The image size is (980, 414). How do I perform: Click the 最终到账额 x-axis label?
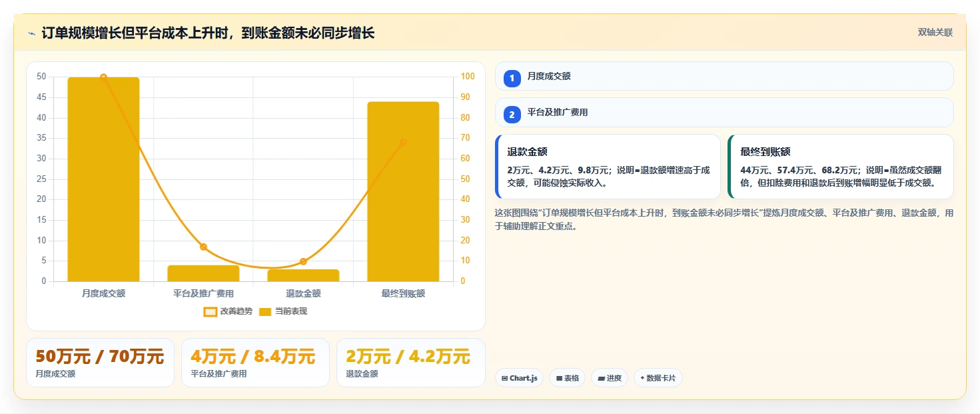(403, 293)
